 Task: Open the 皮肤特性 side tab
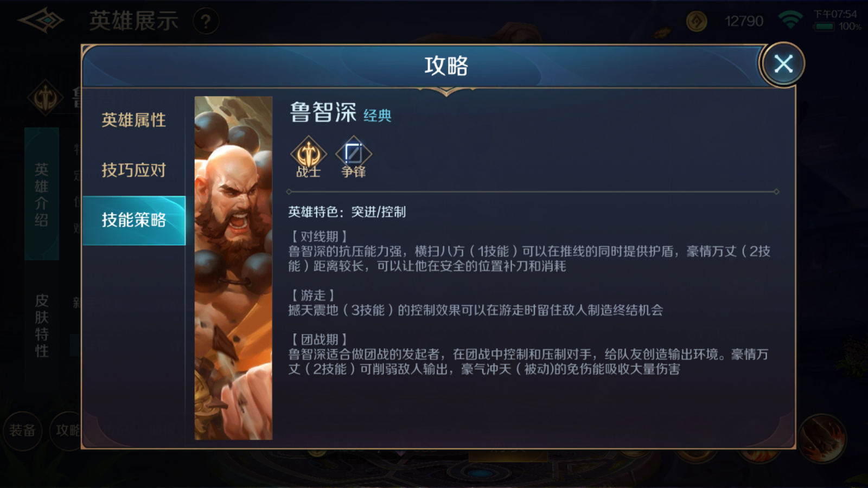tap(42, 325)
